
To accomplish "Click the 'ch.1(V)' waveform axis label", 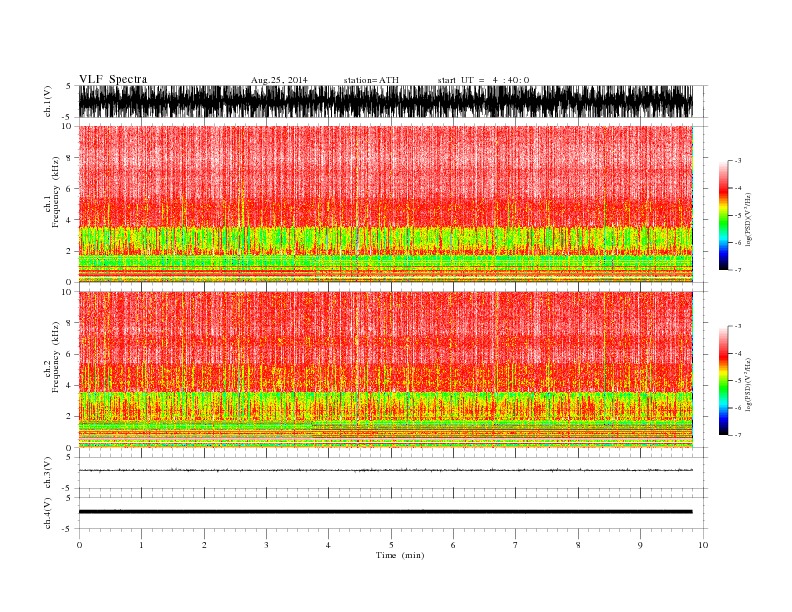I will 48,101.
